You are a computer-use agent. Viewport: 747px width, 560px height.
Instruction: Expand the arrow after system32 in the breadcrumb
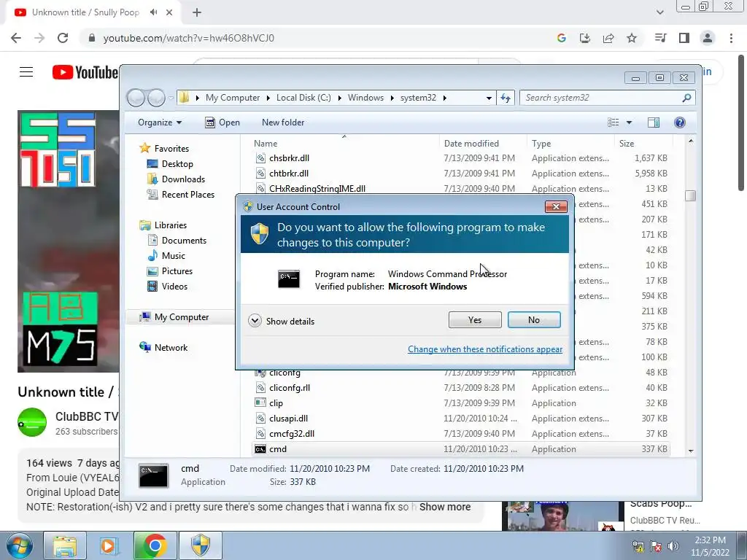tap(444, 98)
